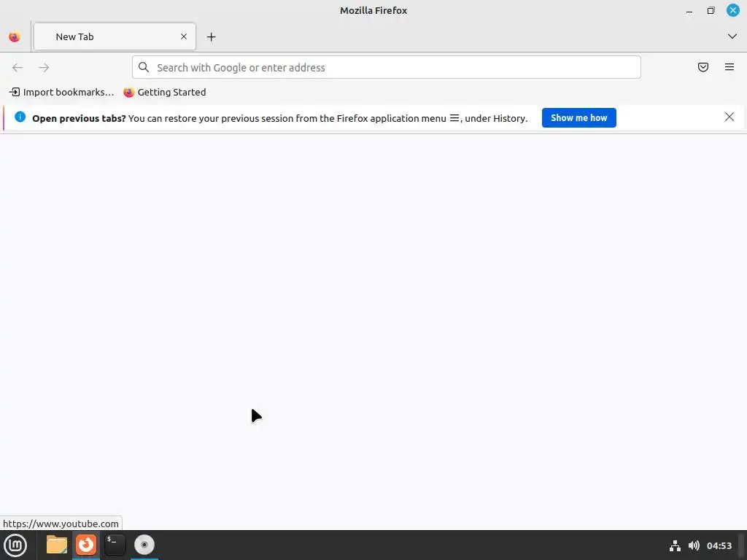Dismiss the Open previous tabs notification
This screenshot has width=747, height=560.
pyautogui.click(x=729, y=117)
